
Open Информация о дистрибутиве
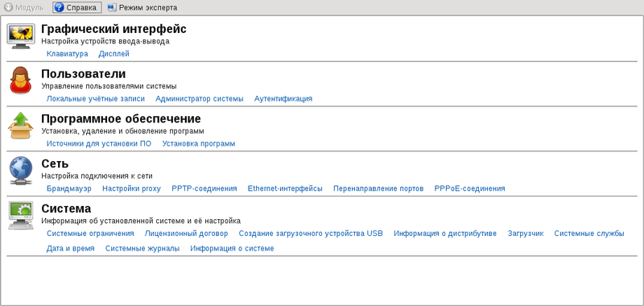(445, 234)
